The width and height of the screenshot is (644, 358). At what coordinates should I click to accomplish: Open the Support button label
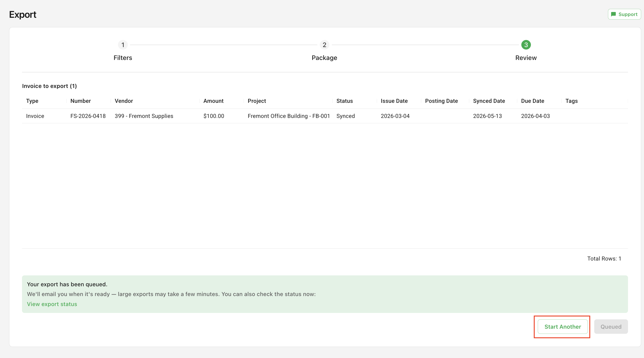coord(628,14)
